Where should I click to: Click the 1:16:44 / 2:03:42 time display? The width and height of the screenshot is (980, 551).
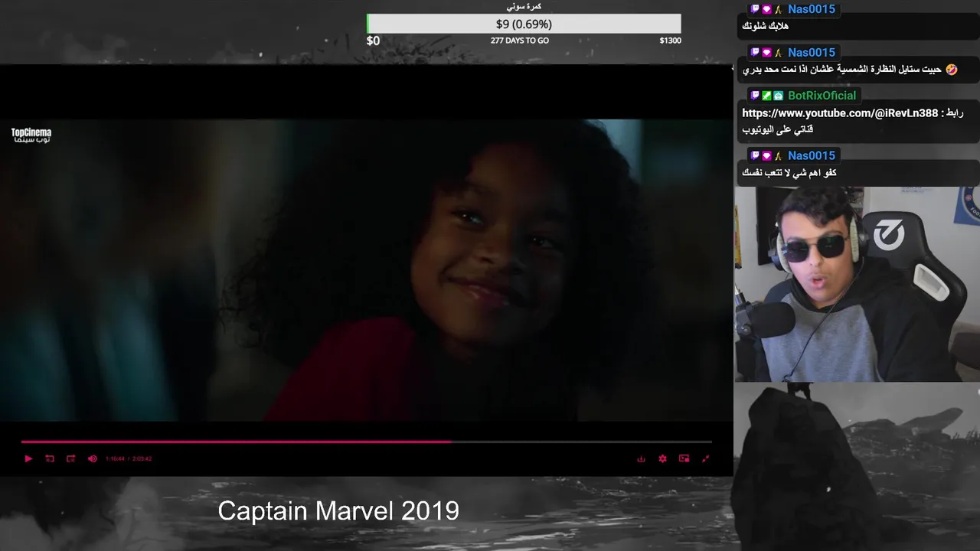(x=129, y=458)
